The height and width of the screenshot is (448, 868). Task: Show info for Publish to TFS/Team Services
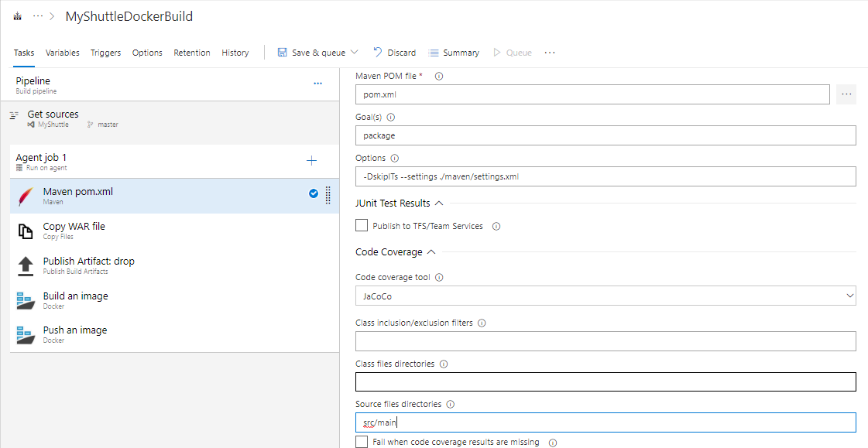[496, 226]
